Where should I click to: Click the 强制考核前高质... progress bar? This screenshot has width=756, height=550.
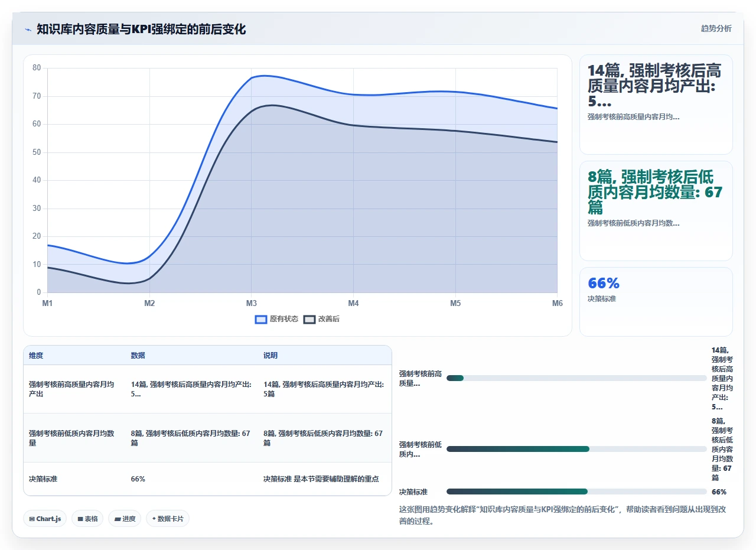(576, 378)
